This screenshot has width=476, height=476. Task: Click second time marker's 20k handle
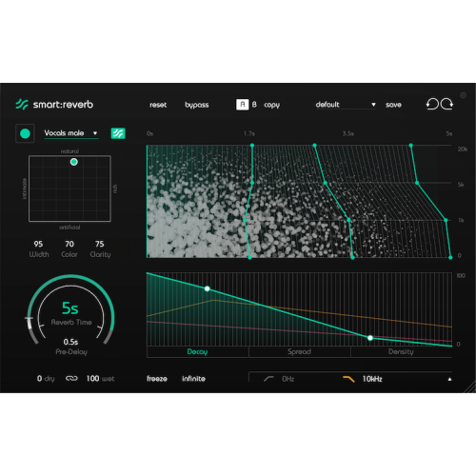coord(314,146)
